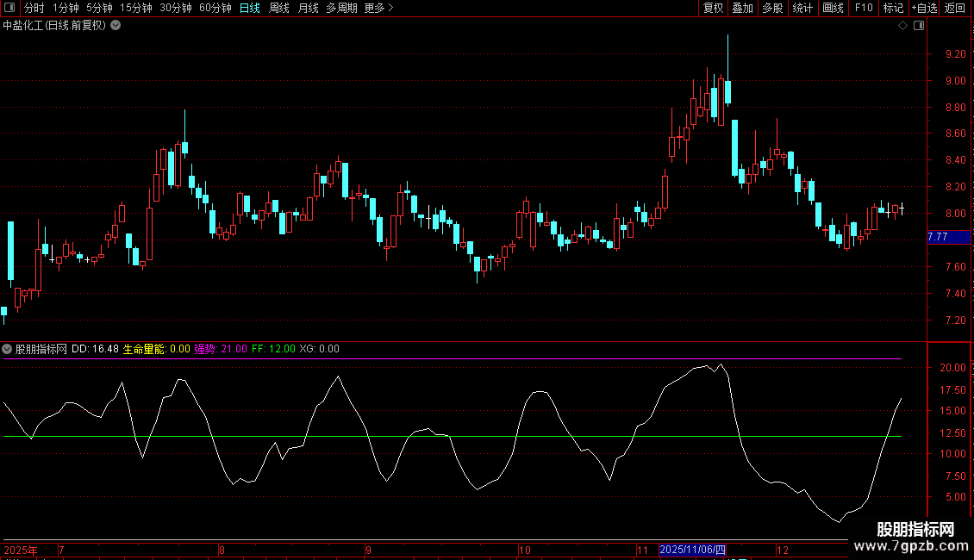The height and width of the screenshot is (560, 974).
Task: Click the DD: 16.48 indicator value
Action: [95, 349]
